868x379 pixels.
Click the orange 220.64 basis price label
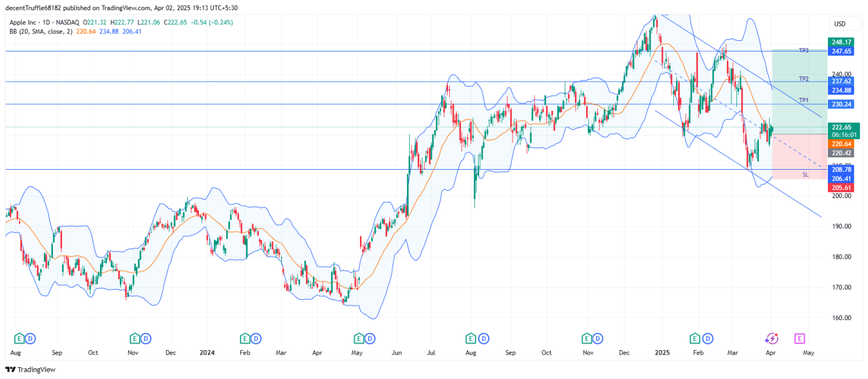coord(841,144)
